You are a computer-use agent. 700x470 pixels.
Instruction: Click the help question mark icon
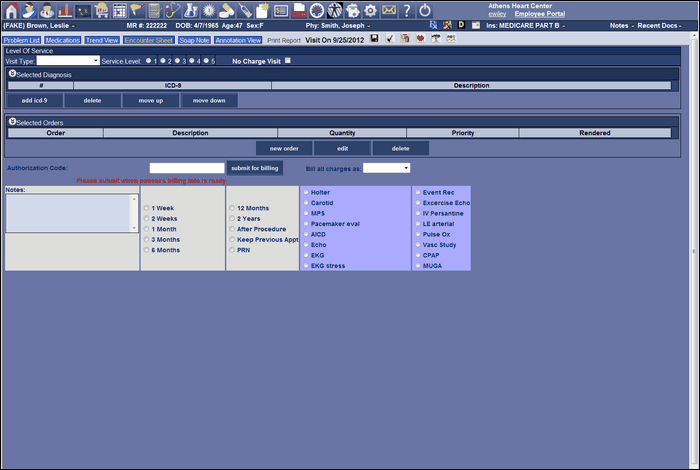click(x=407, y=10)
